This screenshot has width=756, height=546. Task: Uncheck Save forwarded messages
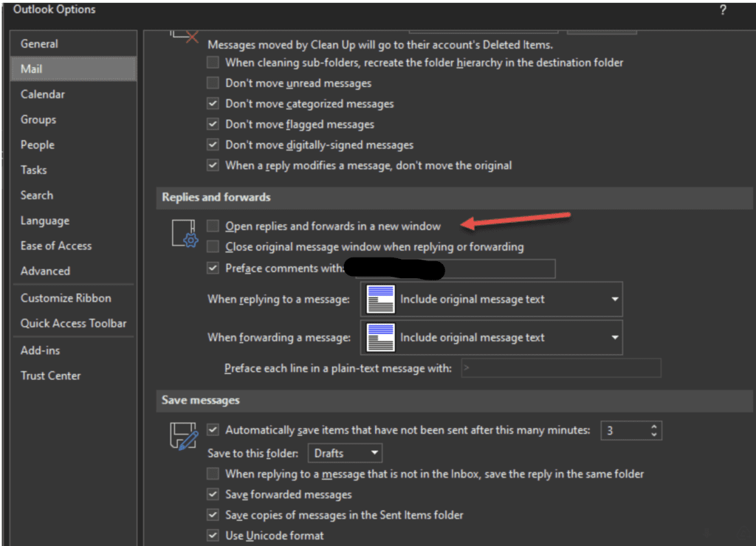[213, 494]
